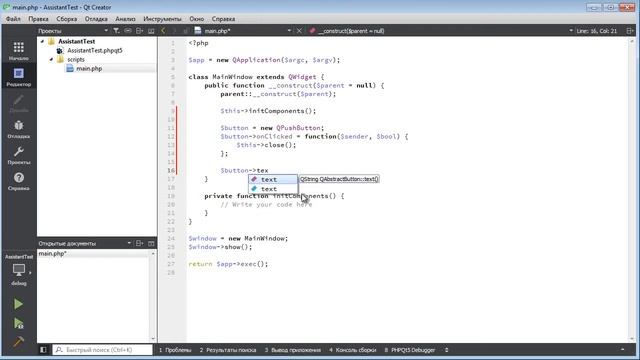Show the PHPQt5 Debugger pane

click(410, 350)
